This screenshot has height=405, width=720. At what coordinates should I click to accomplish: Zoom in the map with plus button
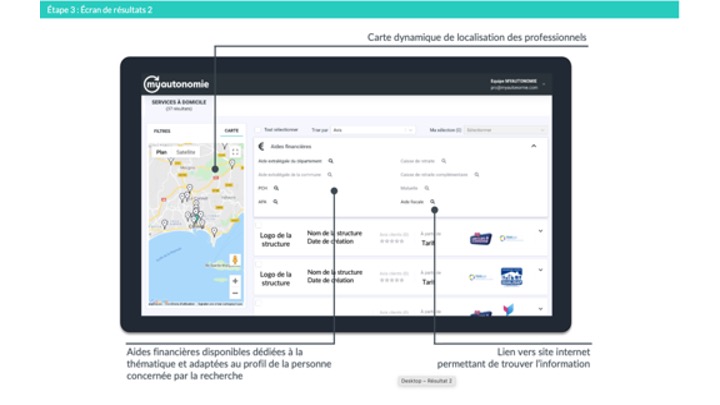coord(235,281)
